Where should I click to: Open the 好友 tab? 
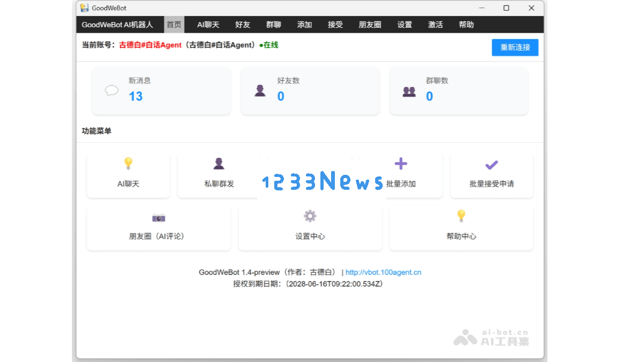tap(243, 25)
